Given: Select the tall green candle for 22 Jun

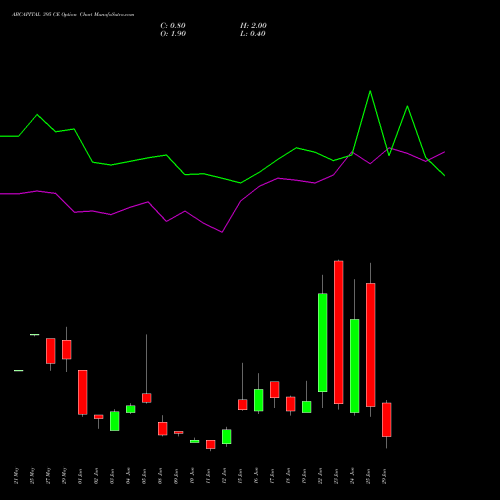Looking at the screenshot, I should [323, 343].
